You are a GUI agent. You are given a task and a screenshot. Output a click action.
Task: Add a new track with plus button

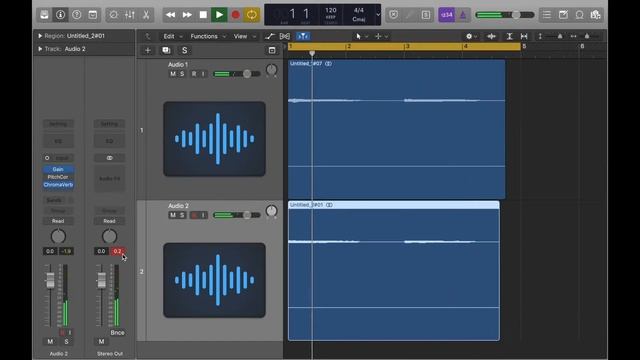pyautogui.click(x=148, y=50)
